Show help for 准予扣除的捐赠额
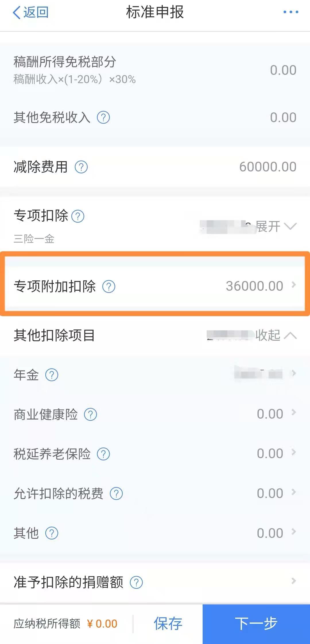The width and height of the screenshot is (310, 644). [x=136, y=582]
